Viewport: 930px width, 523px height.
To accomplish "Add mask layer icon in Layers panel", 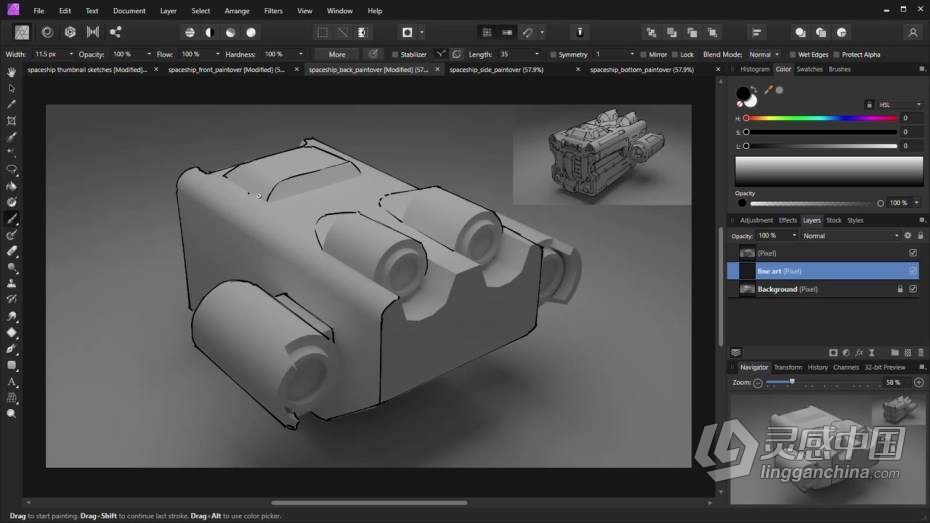I will [x=833, y=353].
